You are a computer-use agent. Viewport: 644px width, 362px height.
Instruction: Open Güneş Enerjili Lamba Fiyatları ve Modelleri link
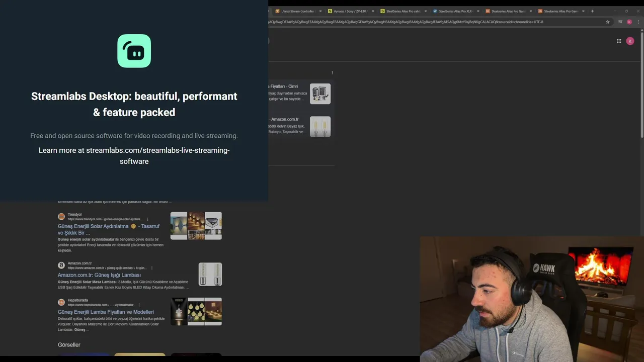click(x=106, y=312)
